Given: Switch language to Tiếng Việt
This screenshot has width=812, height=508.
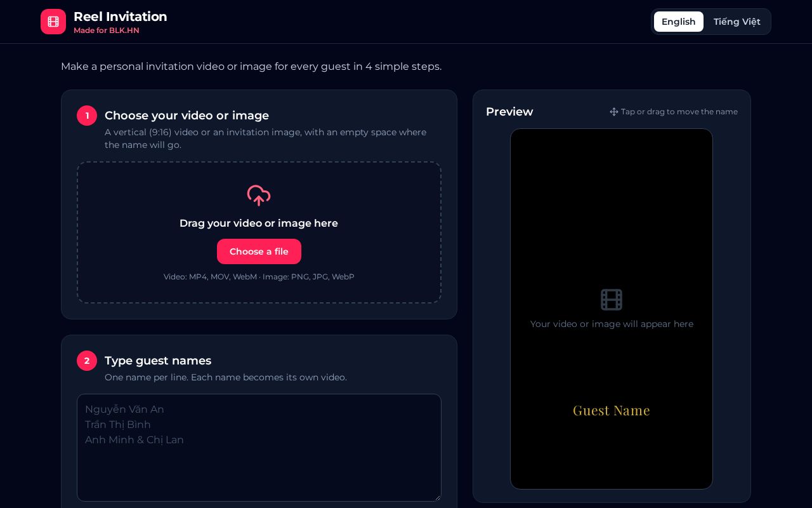Looking at the screenshot, I should pyautogui.click(x=737, y=22).
